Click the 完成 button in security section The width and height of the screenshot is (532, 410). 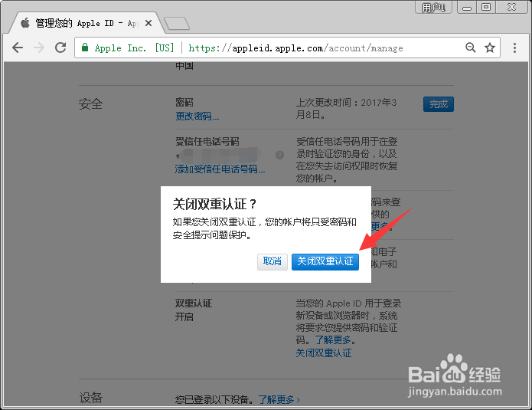point(439,104)
